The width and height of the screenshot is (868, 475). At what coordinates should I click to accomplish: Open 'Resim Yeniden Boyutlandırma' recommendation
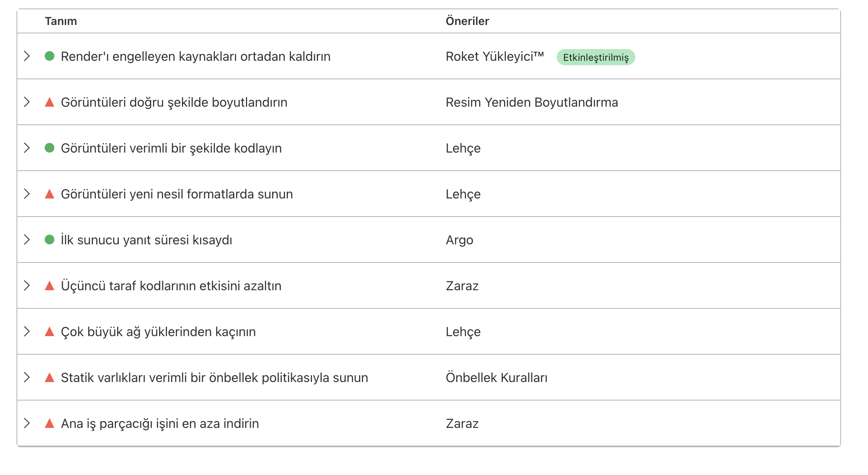pos(532,102)
